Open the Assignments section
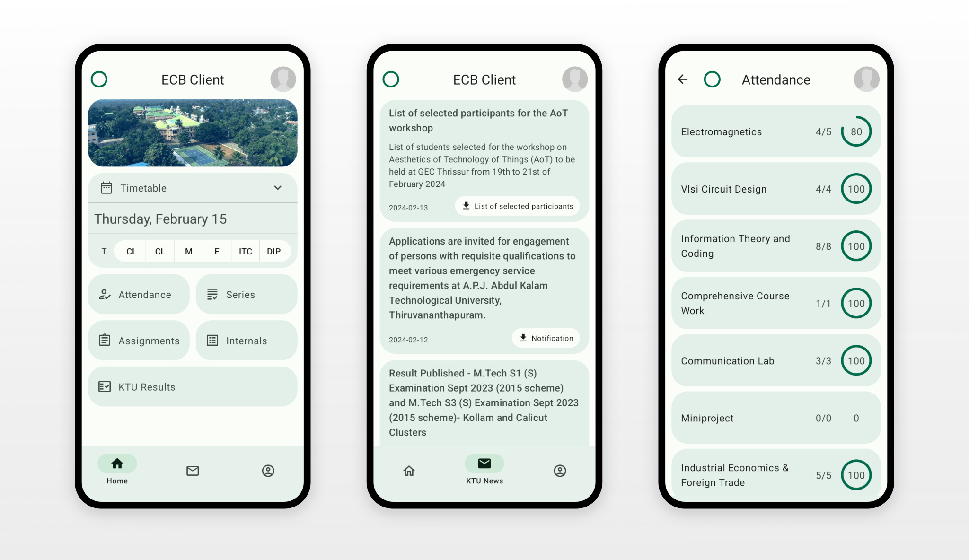The height and width of the screenshot is (560, 969). tap(140, 341)
